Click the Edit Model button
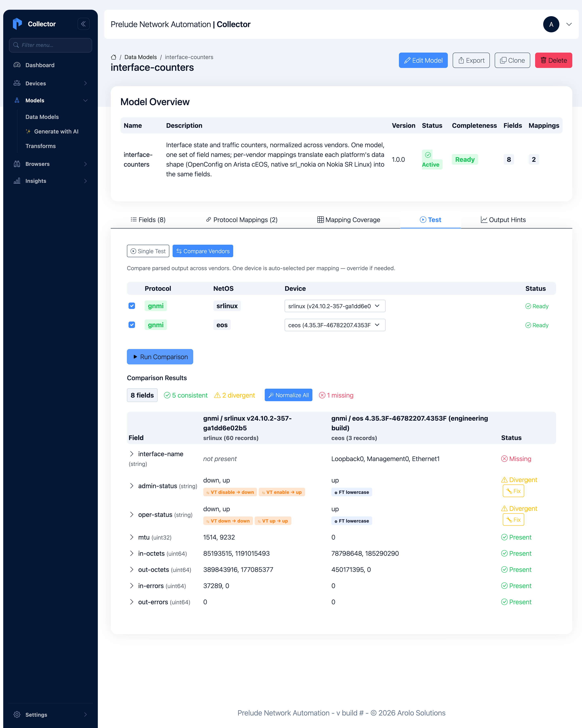The height and width of the screenshot is (728, 582). click(423, 60)
